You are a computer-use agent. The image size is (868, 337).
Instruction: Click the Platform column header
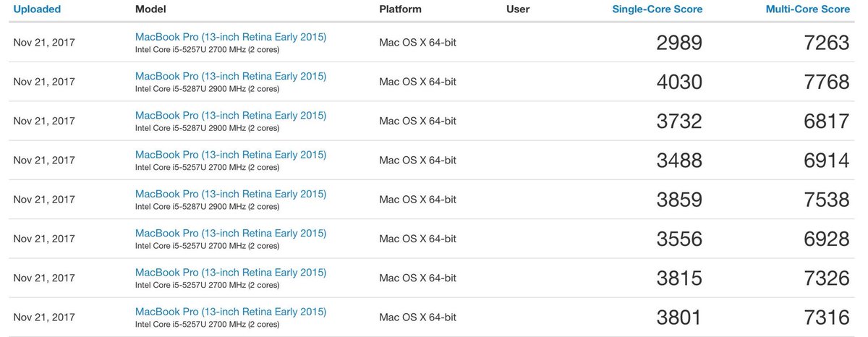(x=400, y=9)
